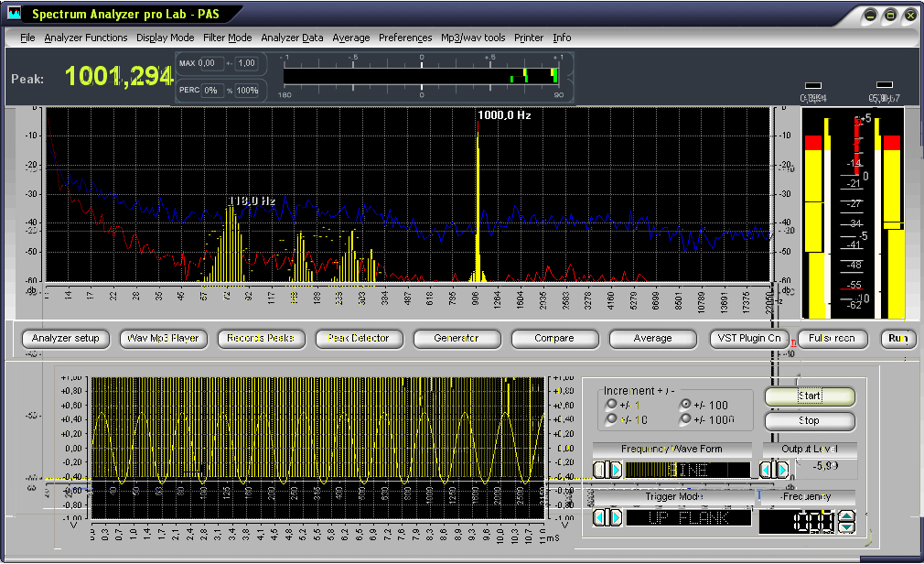Open the Printer menu
Screen dimensions: 924x564
click(x=529, y=38)
